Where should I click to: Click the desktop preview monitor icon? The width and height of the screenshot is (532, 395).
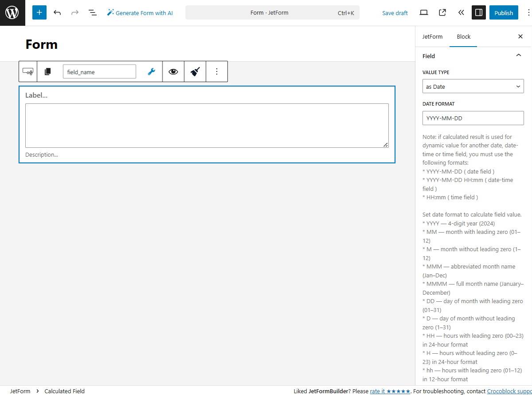coord(423,12)
